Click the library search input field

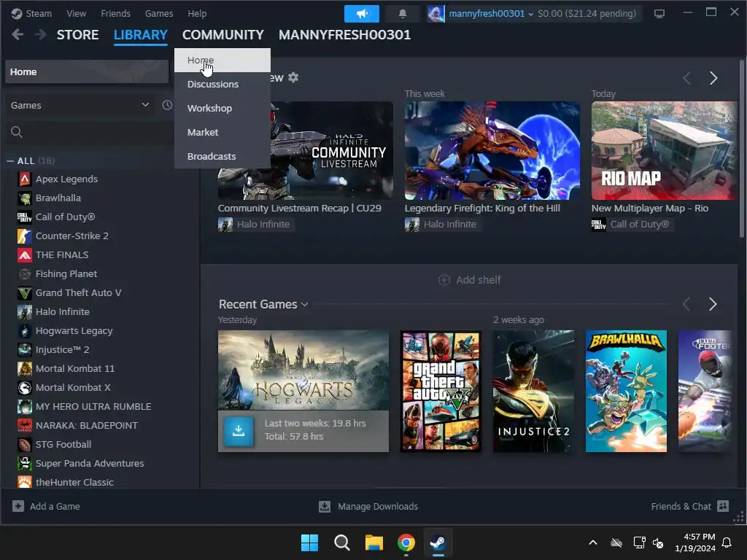click(89, 132)
